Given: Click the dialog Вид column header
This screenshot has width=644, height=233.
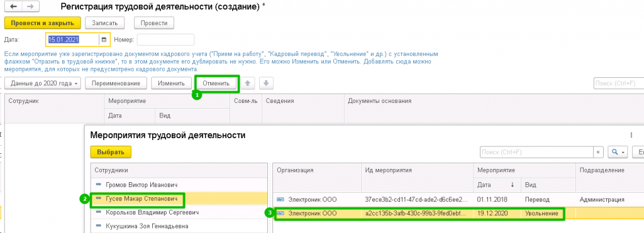Looking at the screenshot, I should 548,185.
